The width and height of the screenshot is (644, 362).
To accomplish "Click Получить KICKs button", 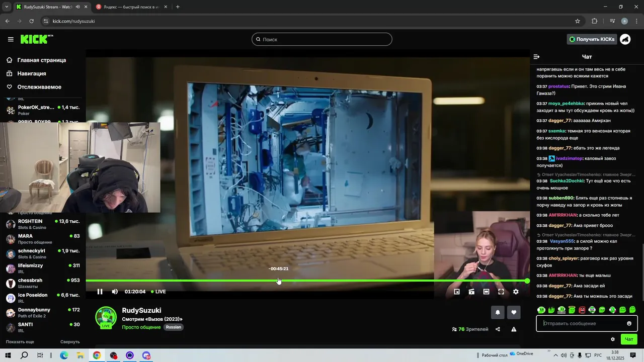I will coord(591,39).
